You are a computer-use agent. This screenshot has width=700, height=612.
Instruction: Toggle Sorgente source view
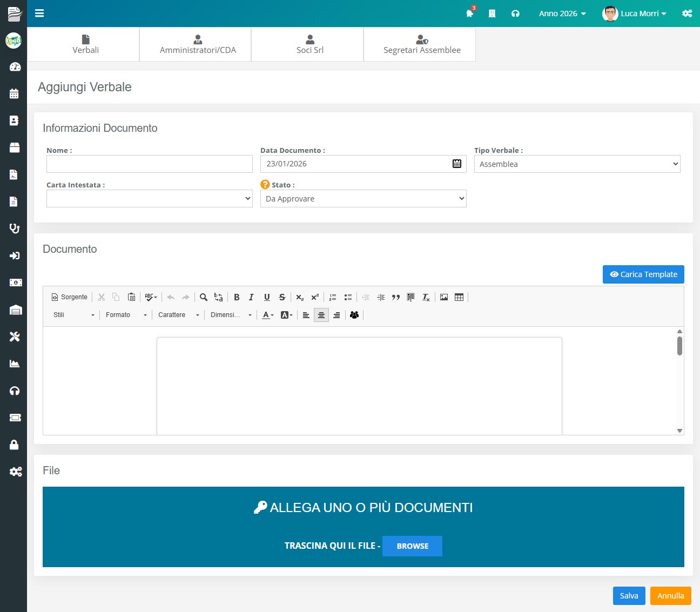pyautogui.click(x=69, y=297)
